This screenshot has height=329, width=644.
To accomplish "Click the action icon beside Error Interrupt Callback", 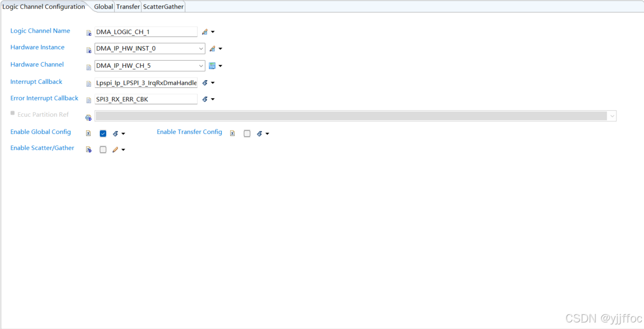I will point(205,99).
